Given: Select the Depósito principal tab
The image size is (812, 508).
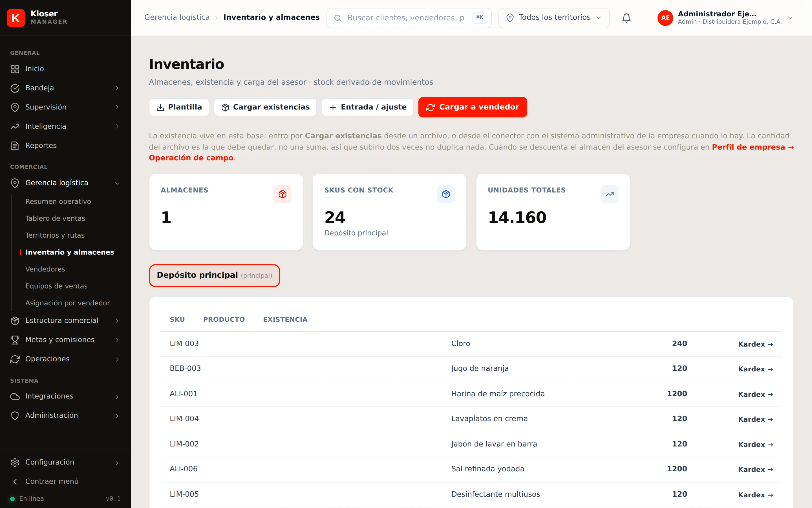Looking at the screenshot, I should tap(214, 275).
